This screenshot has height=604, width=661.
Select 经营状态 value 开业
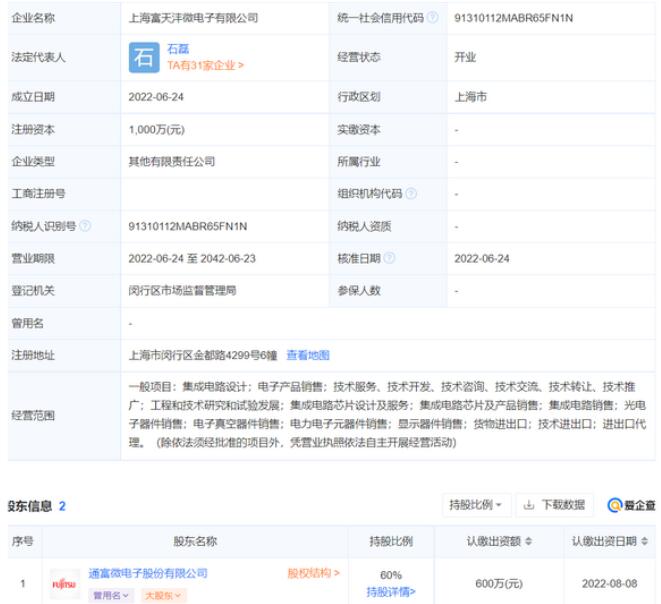[x=465, y=57]
